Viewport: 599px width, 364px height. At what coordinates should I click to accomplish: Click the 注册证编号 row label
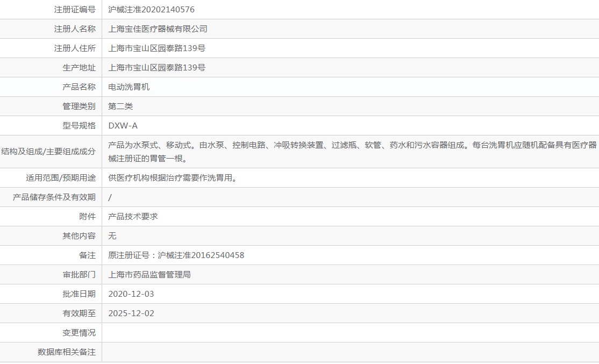75,10
